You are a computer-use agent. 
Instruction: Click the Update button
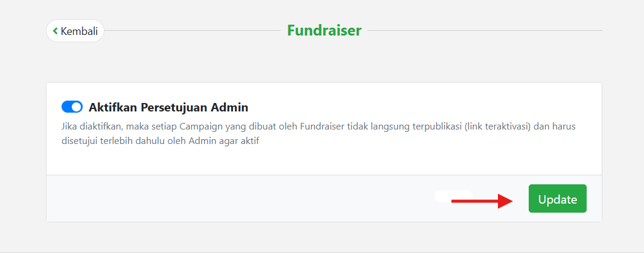tap(557, 199)
